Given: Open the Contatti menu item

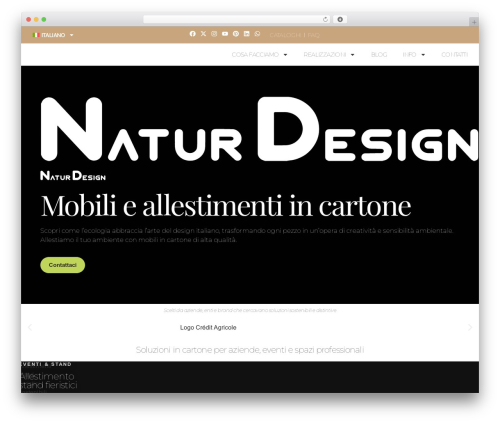Looking at the screenshot, I should pos(454,55).
